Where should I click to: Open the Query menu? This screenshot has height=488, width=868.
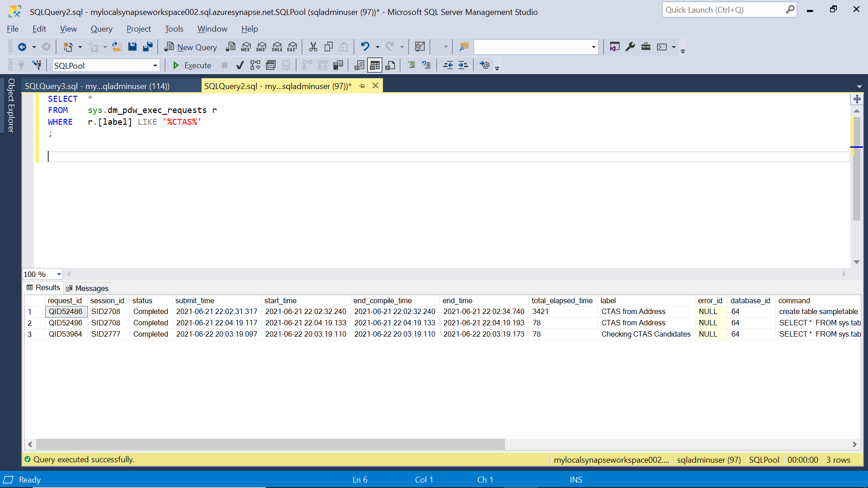click(x=101, y=28)
